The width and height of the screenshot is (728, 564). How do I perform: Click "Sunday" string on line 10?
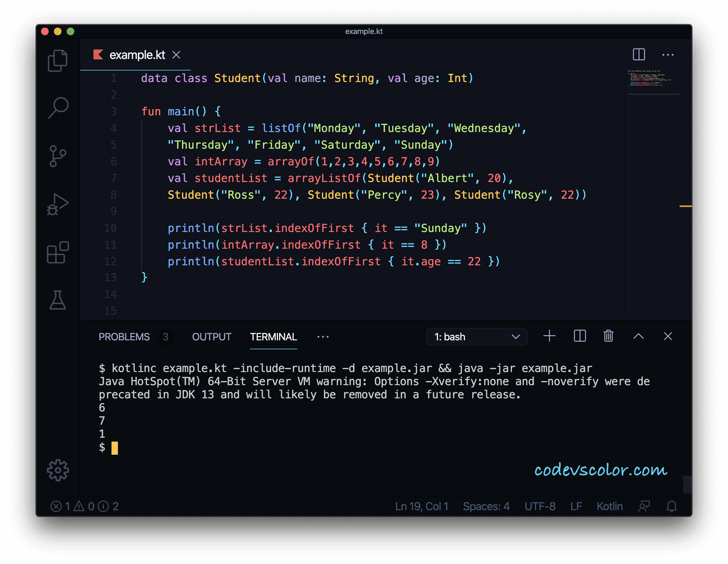tap(440, 228)
